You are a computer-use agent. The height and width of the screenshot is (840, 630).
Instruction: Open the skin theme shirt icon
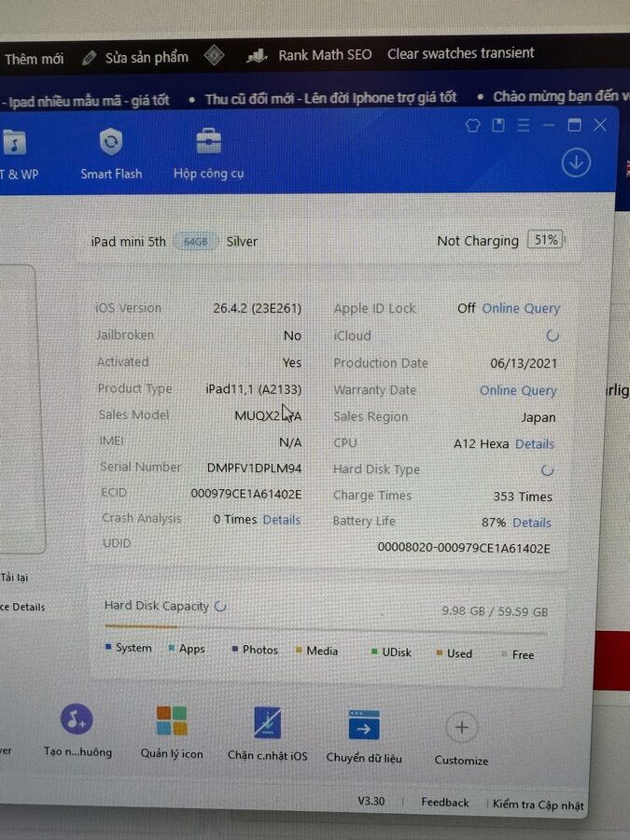pyautogui.click(x=472, y=125)
